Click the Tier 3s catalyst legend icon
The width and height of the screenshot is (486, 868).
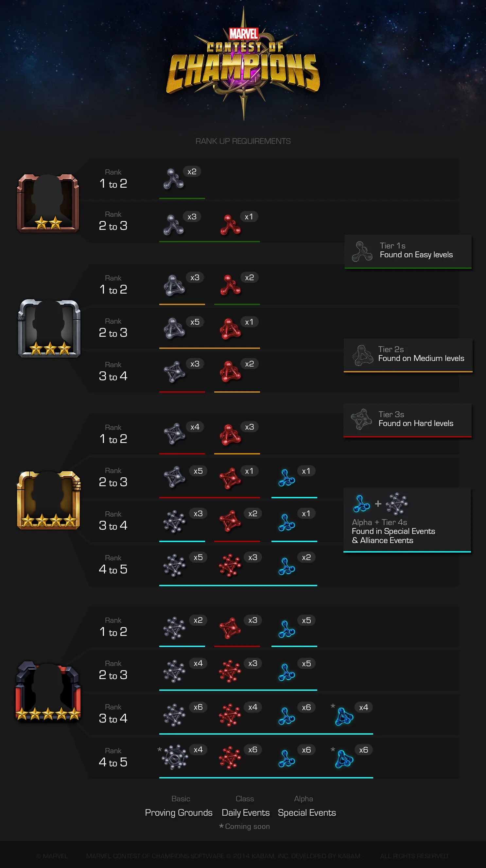click(361, 419)
